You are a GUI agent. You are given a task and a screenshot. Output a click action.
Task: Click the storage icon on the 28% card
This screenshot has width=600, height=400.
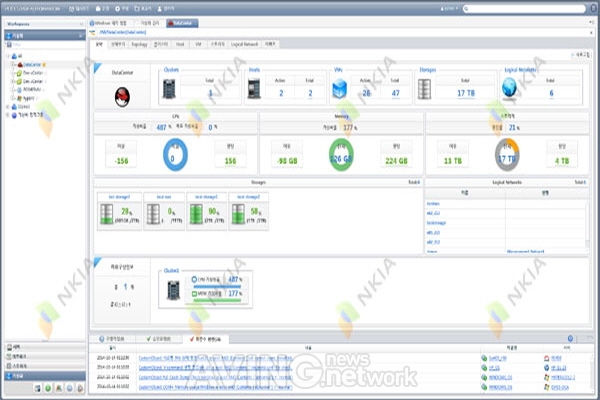107,214
